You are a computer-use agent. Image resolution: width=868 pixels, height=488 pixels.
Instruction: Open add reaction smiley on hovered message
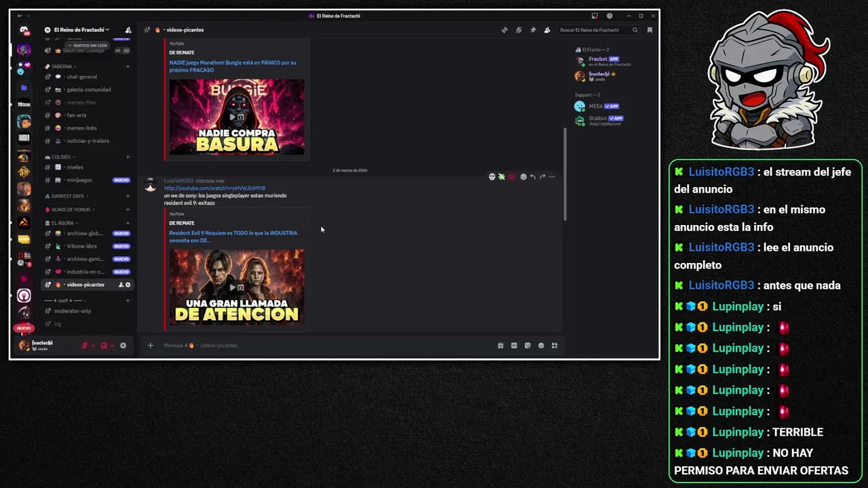click(523, 177)
